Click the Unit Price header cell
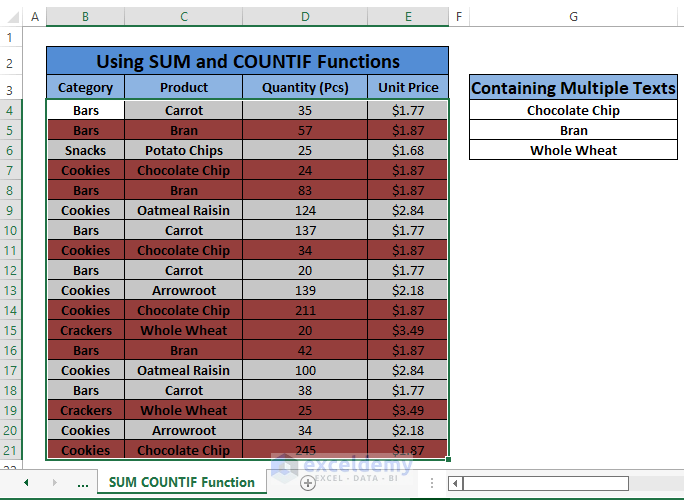The image size is (684, 500). (x=408, y=87)
